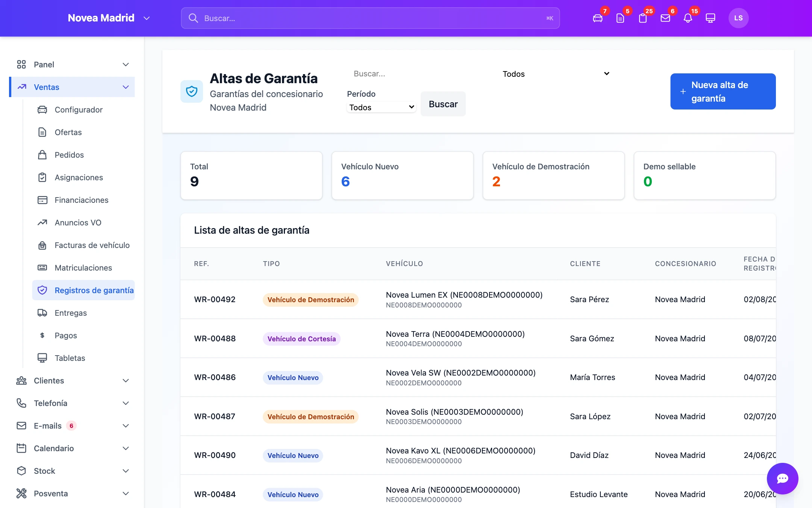Click the Financiaciones card icon
The width and height of the screenshot is (812, 508).
point(42,200)
